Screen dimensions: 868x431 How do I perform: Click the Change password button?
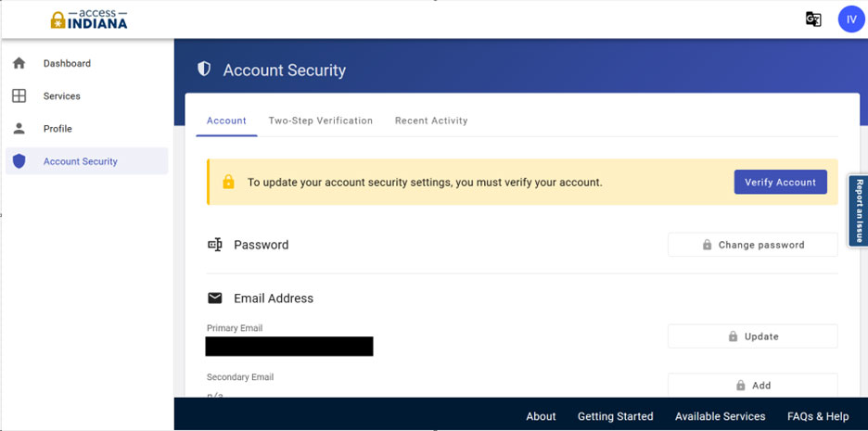752,245
